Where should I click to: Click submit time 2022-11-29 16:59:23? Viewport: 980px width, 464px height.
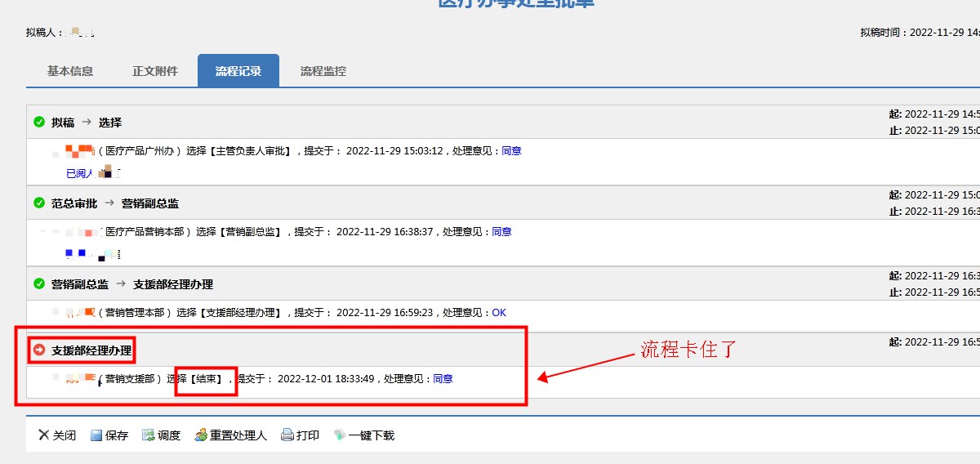[385, 313]
